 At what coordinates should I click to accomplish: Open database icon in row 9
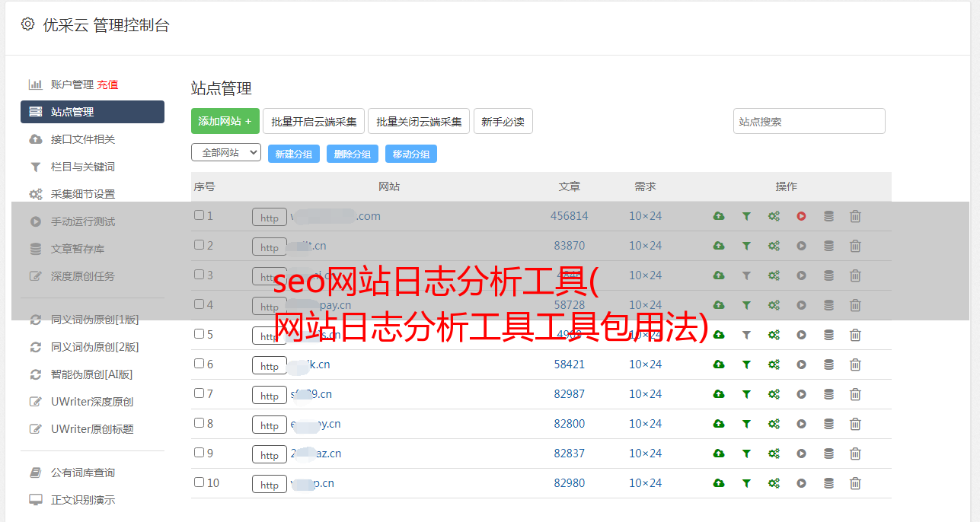click(x=828, y=454)
